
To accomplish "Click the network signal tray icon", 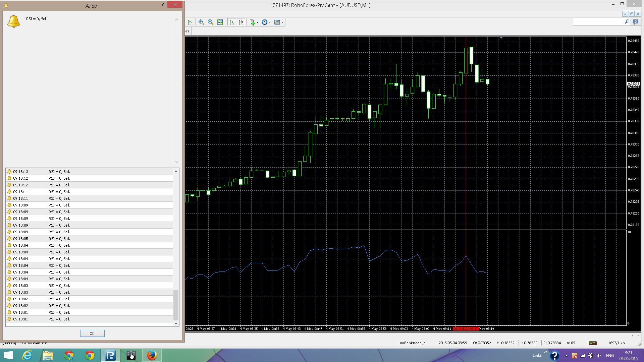I will [x=583, y=356].
